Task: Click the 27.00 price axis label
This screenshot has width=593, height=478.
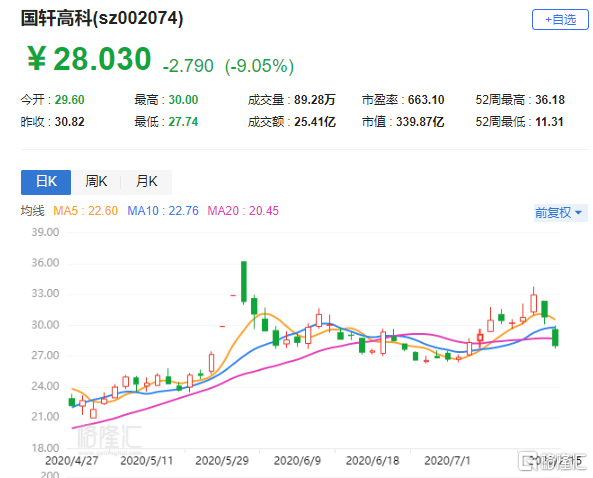Action: (x=45, y=355)
